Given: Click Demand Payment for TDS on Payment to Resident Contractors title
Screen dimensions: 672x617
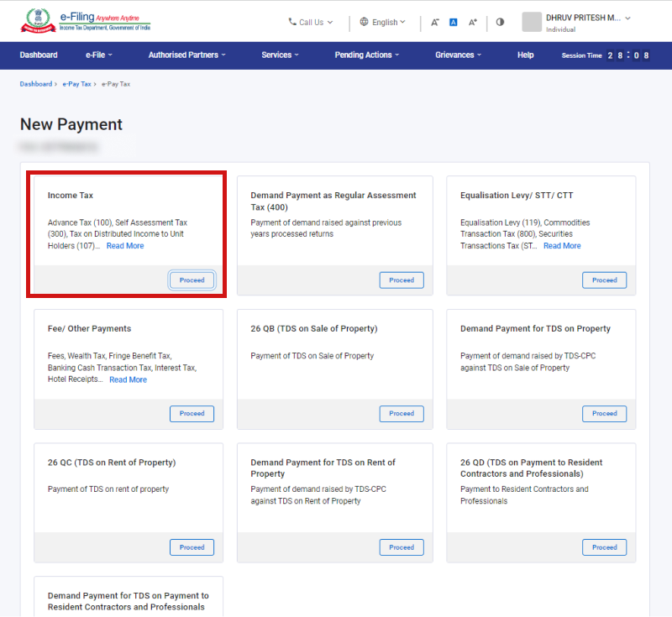Looking at the screenshot, I should click(x=128, y=601).
